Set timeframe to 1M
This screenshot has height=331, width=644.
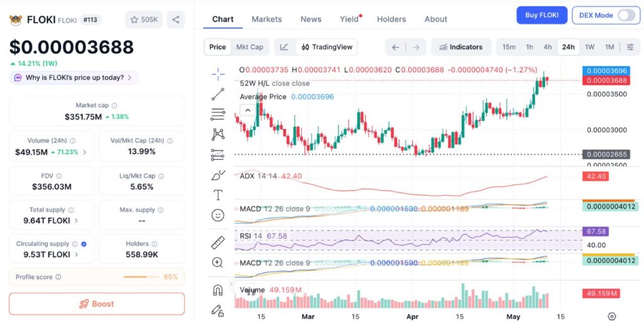tap(609, 47)
